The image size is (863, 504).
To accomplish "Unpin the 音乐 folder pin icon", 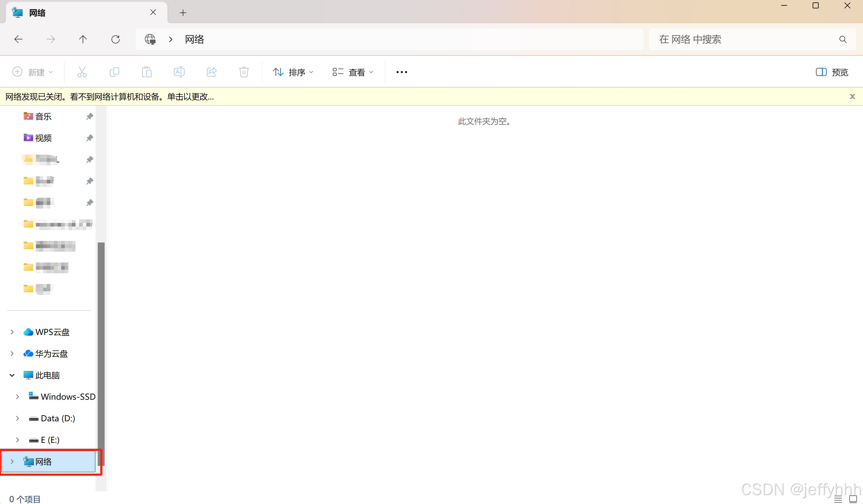I will [x=89, y=117].
